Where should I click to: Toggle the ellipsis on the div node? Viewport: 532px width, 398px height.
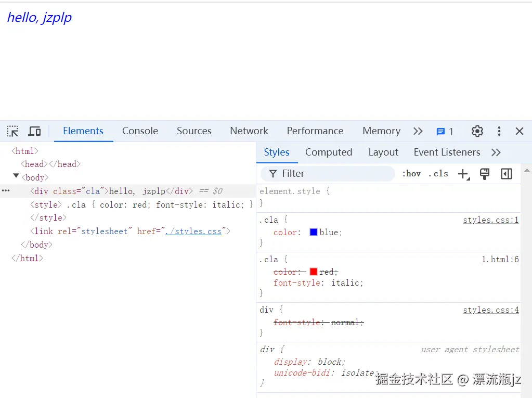point(5,191)
